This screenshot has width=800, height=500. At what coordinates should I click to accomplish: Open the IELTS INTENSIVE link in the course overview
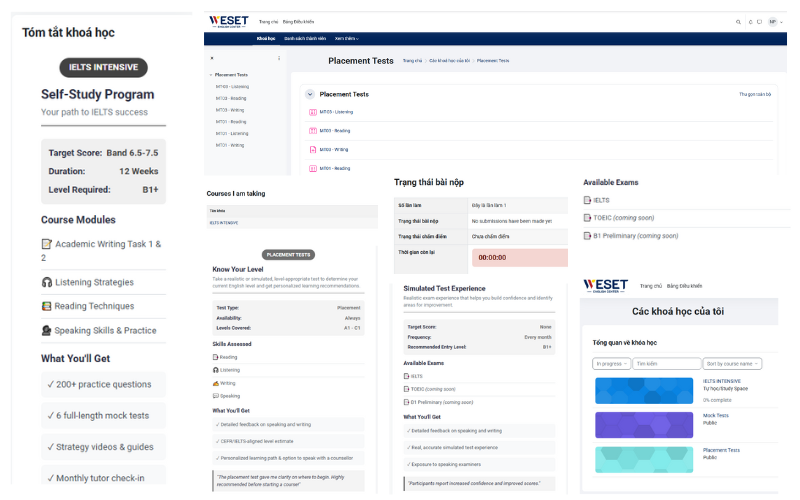click(721, 381)
